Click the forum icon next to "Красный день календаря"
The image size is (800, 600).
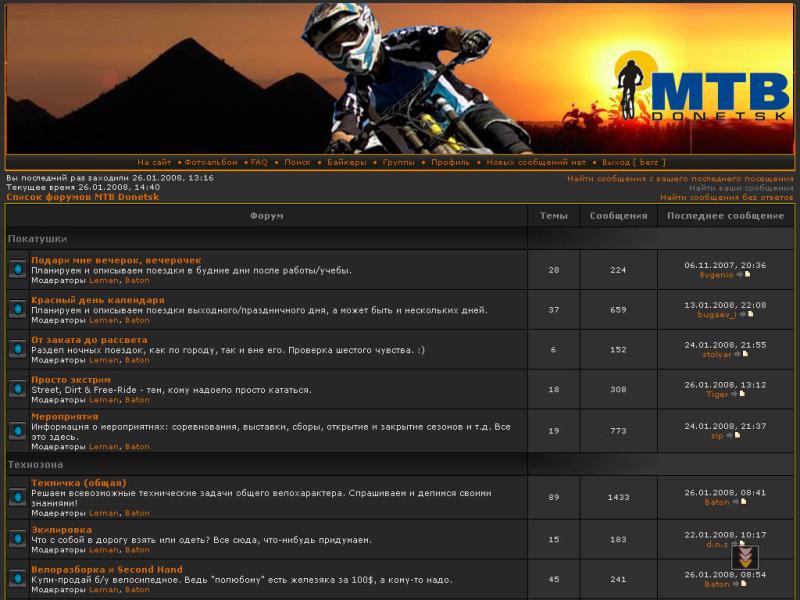coord(17,309)
